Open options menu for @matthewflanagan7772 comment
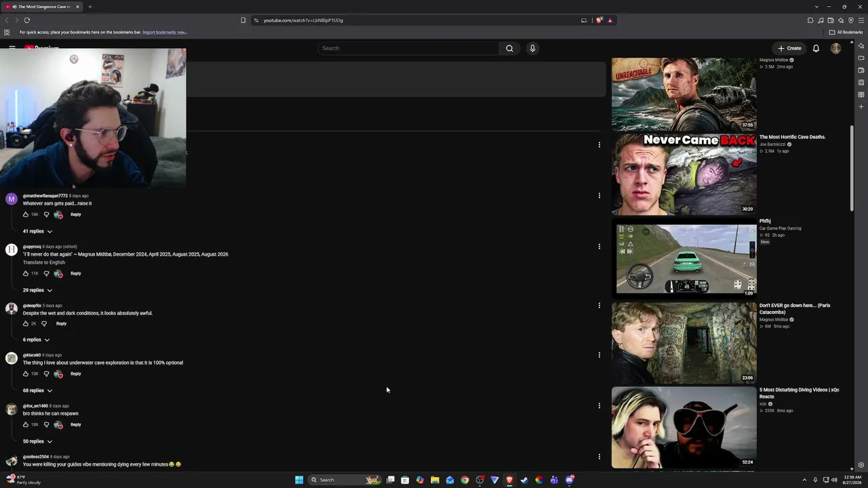Screen dimensions: 868x488 click(x=599, y=196)
